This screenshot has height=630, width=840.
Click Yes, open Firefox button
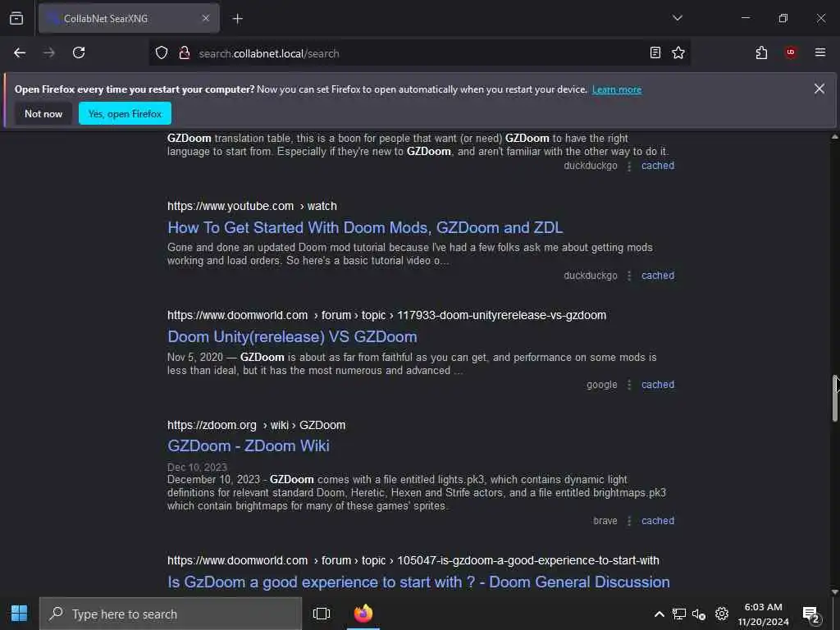(x=125, y=113)
